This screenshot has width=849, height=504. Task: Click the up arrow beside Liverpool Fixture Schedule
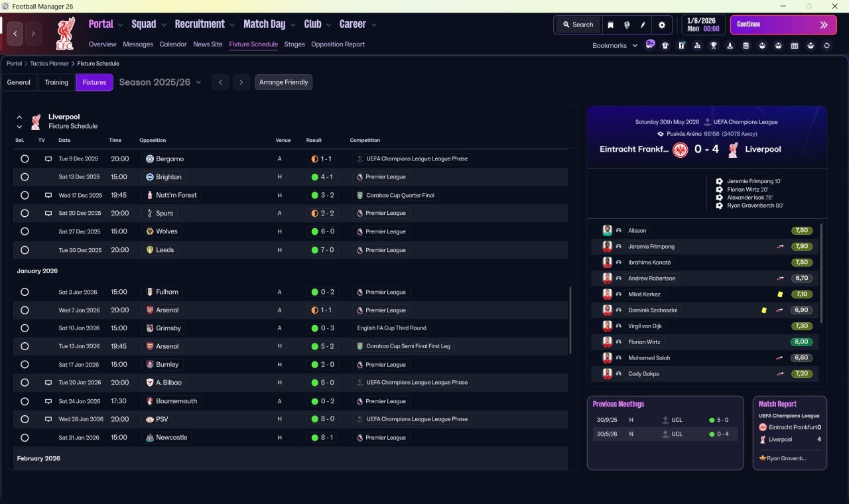coord(19,117)
